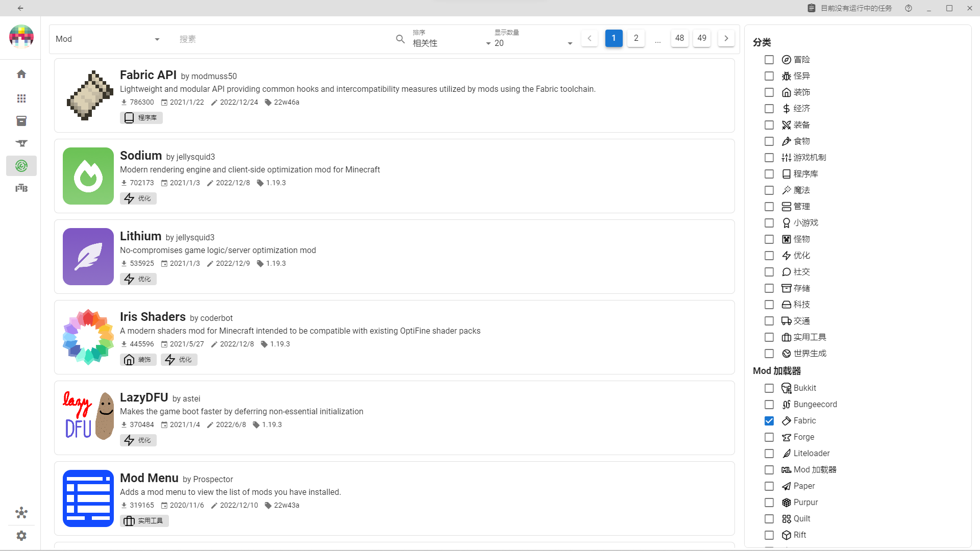Open the Sodium mod title
This screenshot has width=980, height=551.
(141, 156)
